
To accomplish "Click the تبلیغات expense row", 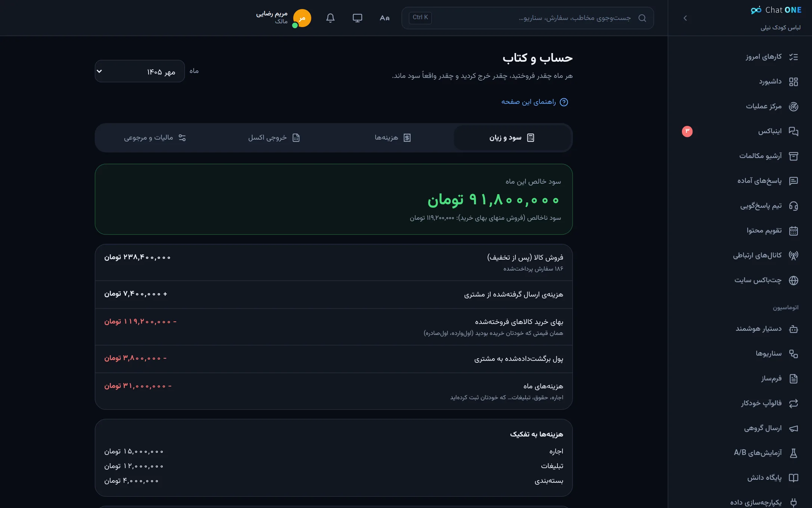I will (x=334, y=466).
